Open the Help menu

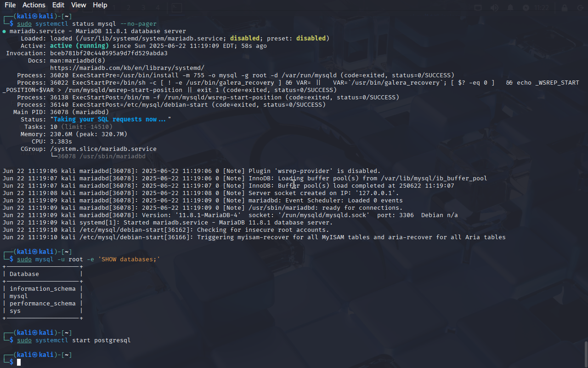pos(100,5)
